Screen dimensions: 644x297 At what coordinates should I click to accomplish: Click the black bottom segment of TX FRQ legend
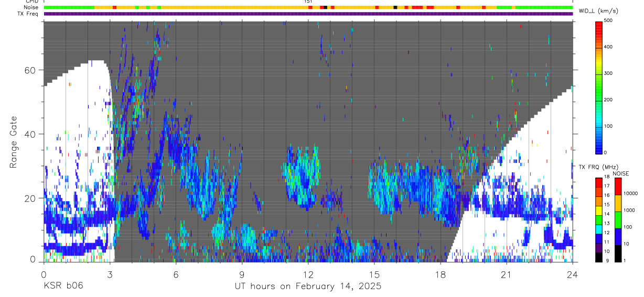598,257
